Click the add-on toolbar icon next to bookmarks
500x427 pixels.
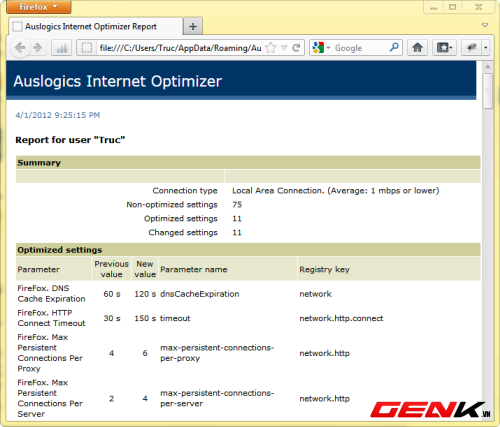[471, 48]
